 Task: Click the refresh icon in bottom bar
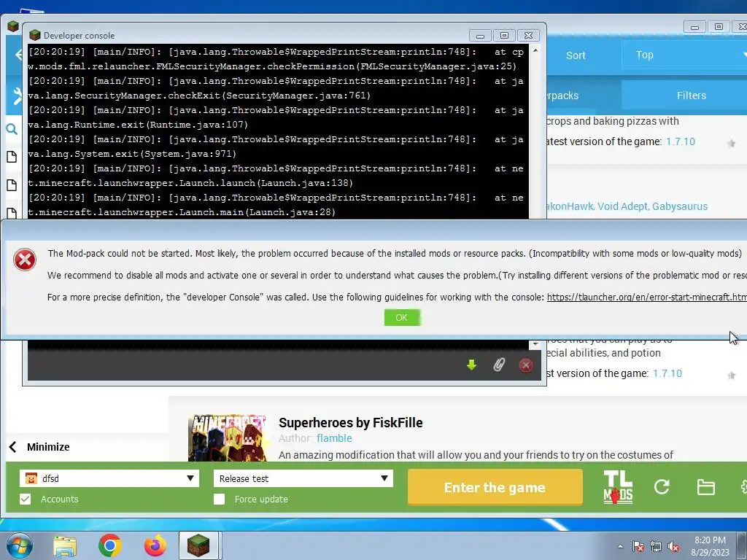[x=662, y=486]
